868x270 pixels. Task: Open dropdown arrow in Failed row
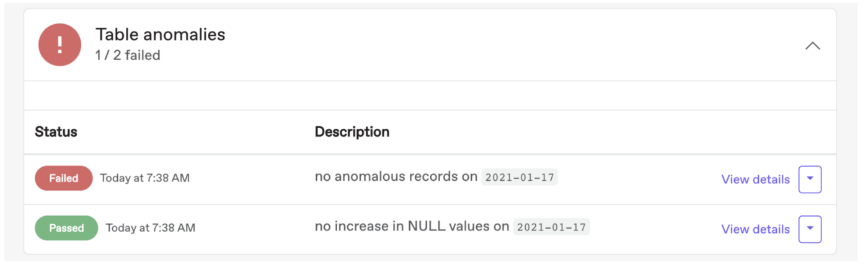(810, 179)
